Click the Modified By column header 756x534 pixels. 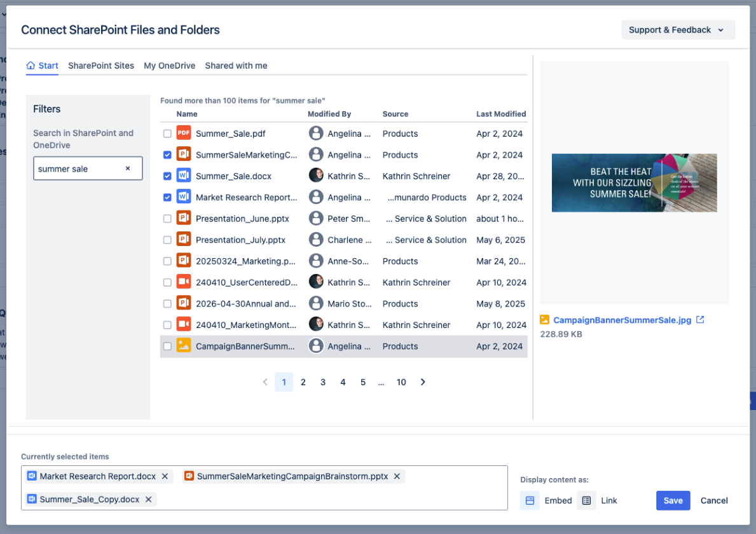[x=329, y=114]
